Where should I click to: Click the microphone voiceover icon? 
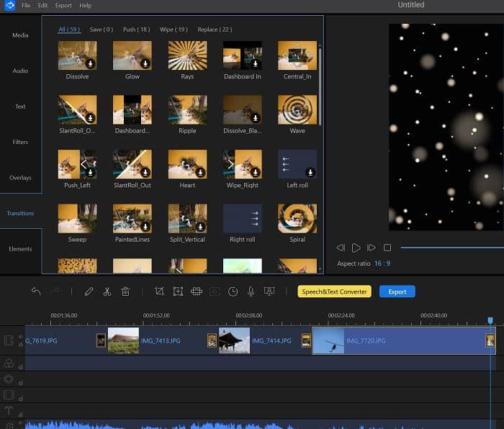click(x=251, y=292)
